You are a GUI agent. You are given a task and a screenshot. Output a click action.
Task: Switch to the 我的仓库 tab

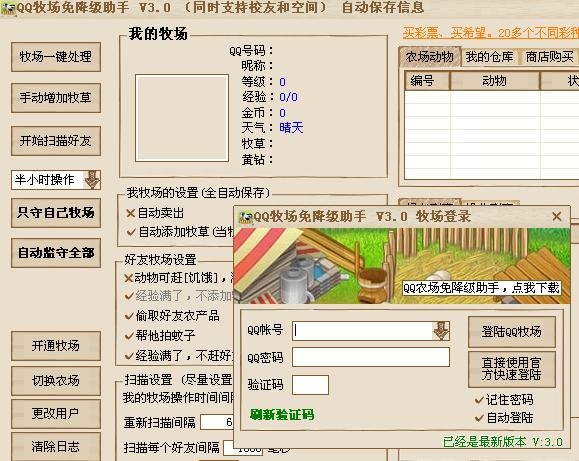(x=489, y=57)
